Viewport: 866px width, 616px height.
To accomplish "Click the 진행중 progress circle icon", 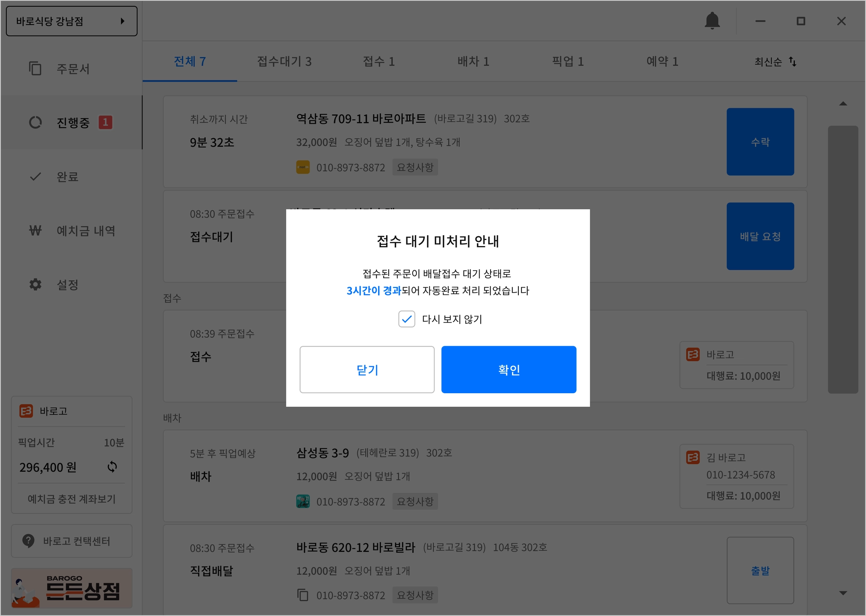I will pos(36,123).
